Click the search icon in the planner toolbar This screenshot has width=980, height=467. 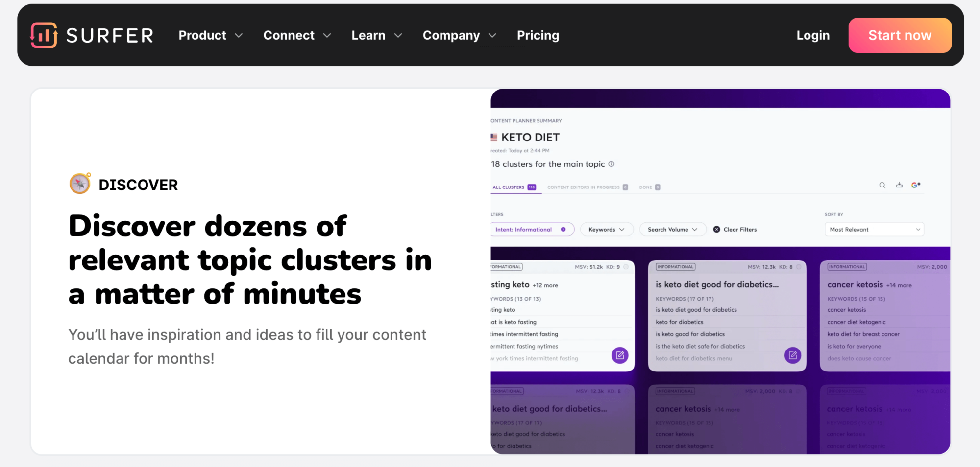(x=882, y=185)
